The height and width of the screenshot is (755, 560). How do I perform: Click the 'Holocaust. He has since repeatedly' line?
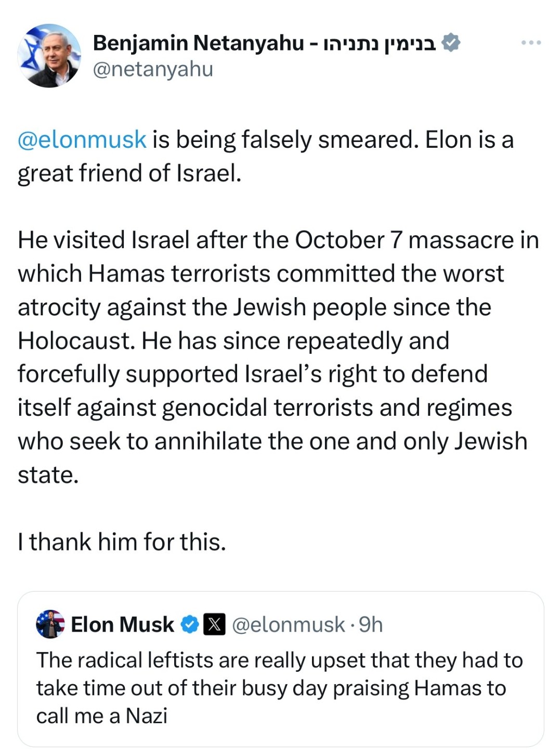coord(233,341)
